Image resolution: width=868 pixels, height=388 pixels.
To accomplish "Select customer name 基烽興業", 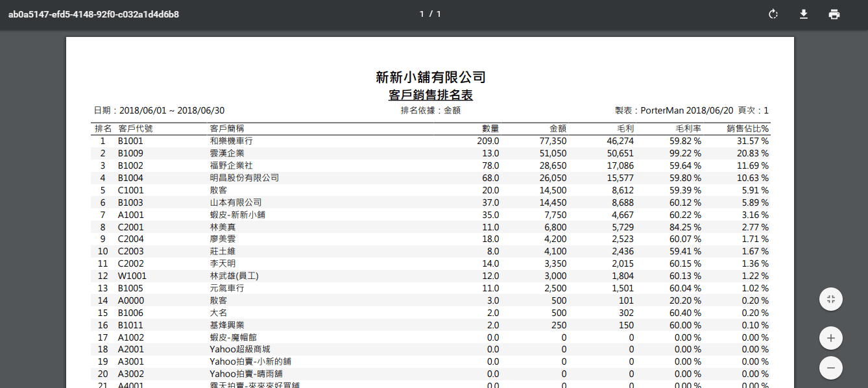I will [226, 325].
